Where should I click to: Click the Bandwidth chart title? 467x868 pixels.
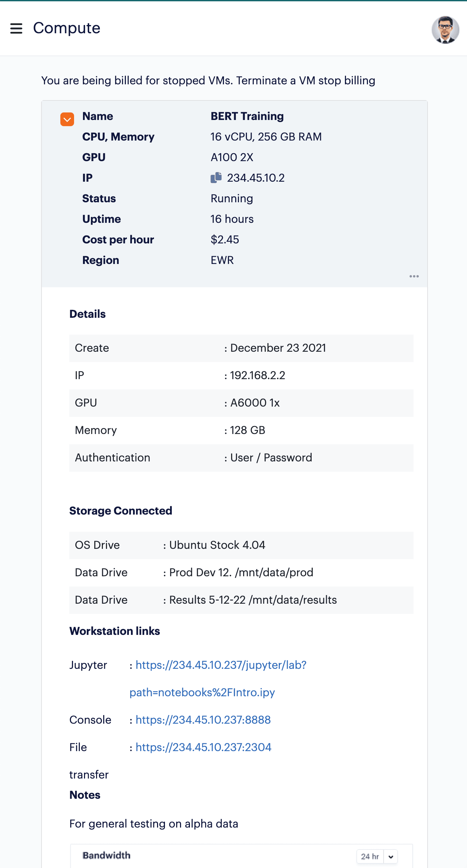106,855
